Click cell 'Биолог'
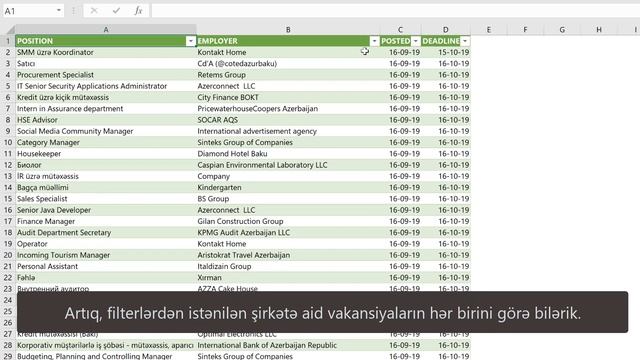Image resolution: width=640 pixels, height=360 pixels. click(106, 165)
